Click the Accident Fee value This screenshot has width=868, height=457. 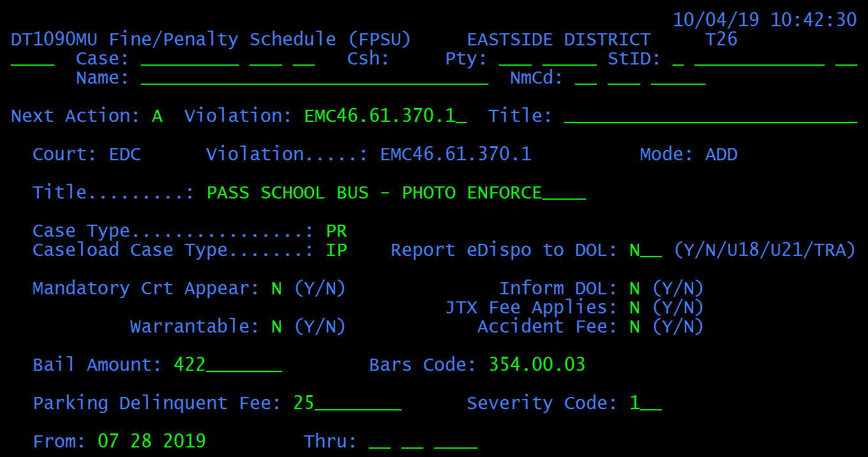pyautogui.click(x=634, y=327)
